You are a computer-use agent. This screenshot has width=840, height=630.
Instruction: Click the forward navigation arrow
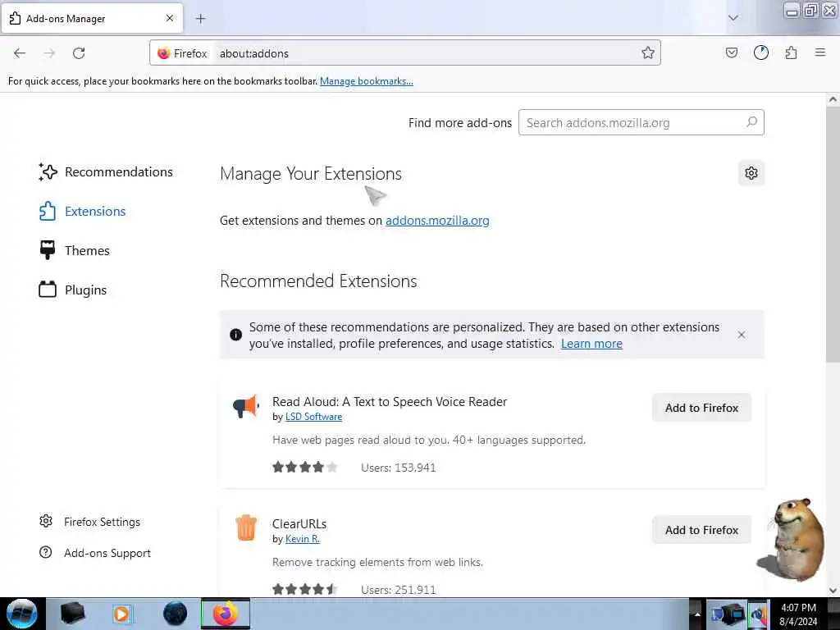point(49,53)
